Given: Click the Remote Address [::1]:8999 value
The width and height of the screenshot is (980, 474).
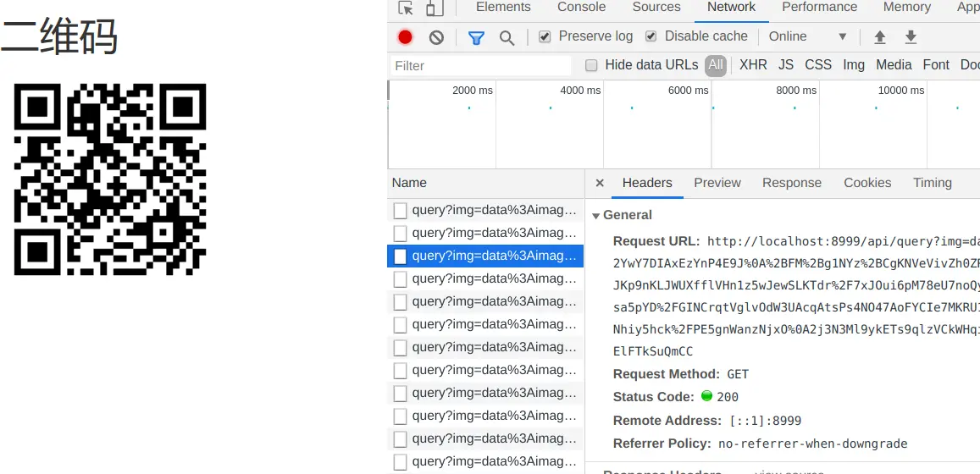Looking at the screenshot, I should [766, 421].
